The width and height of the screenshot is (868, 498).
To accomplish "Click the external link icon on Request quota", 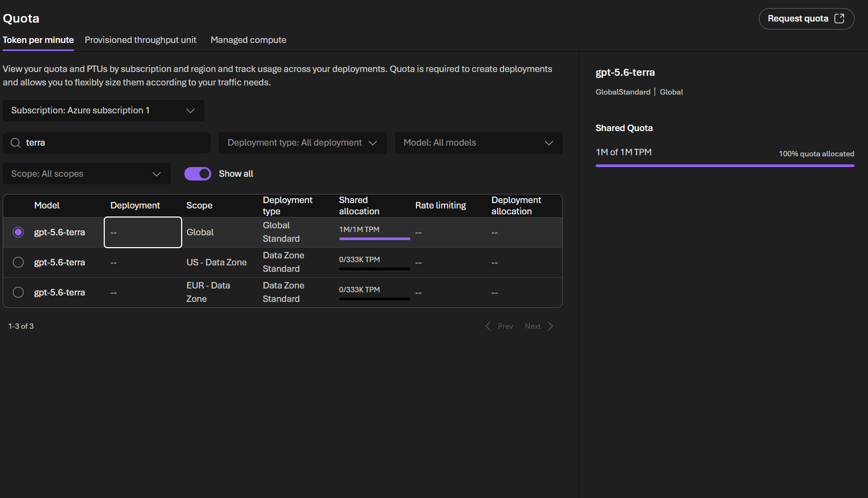I will [x=839, y=18].
